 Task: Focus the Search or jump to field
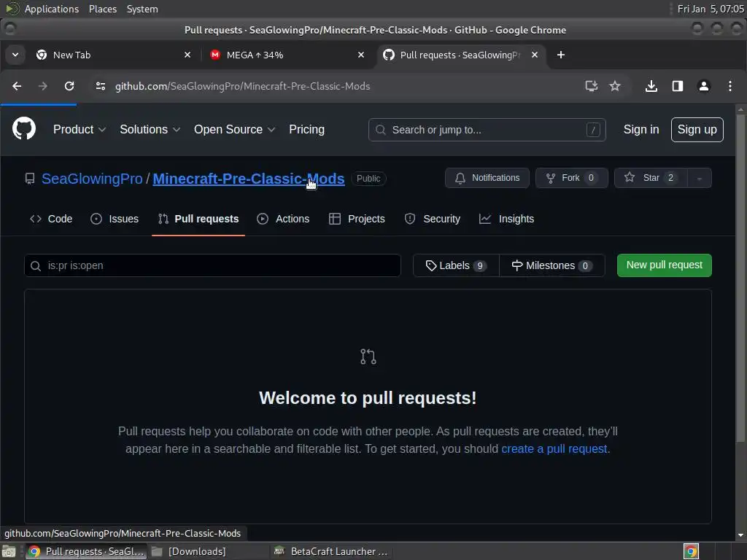pos(487,130)
